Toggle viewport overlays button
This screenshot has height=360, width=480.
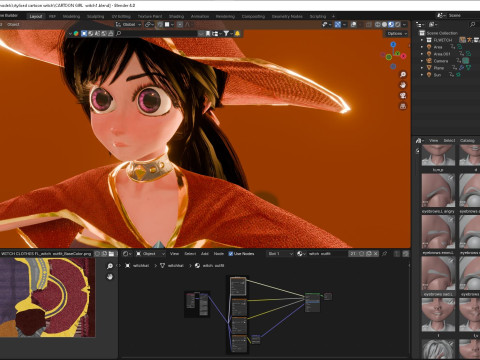[x=354, y=24]
